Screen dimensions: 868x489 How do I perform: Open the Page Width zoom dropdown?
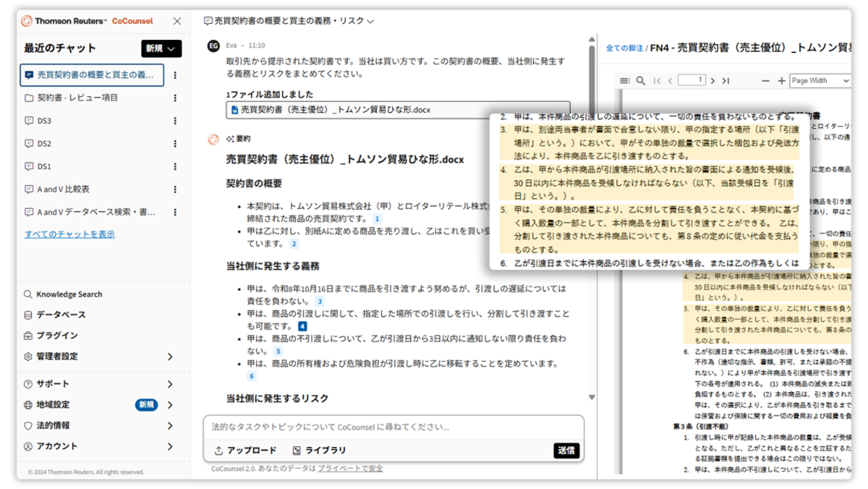pos(820,81)
